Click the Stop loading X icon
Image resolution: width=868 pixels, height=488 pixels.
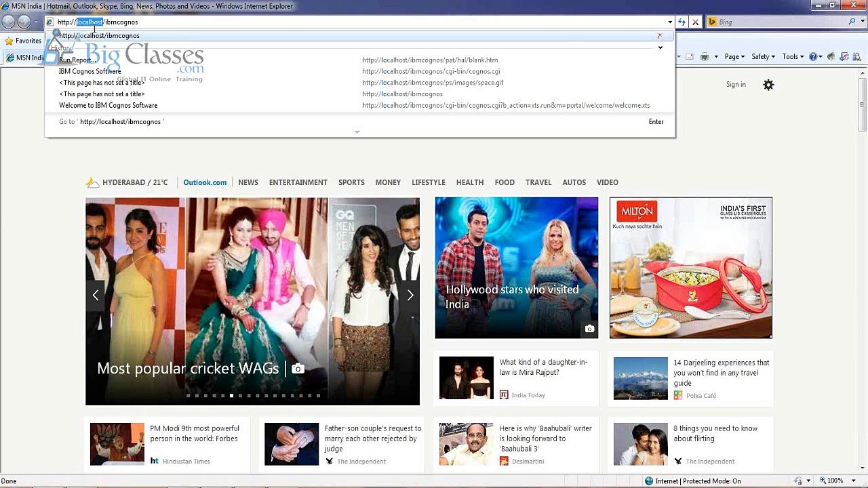click(x=695, y=22)
